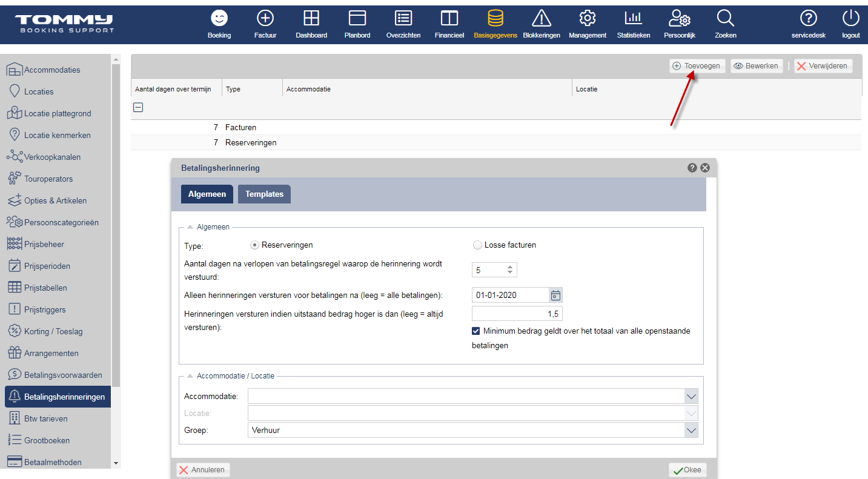Open the calendar date picker icon
The image size is (868, 479).
556,296
